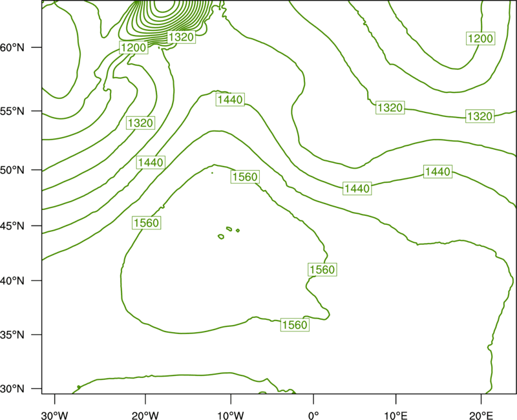
Task: Select the 0° longitude axis label
Action: [313, 415]
